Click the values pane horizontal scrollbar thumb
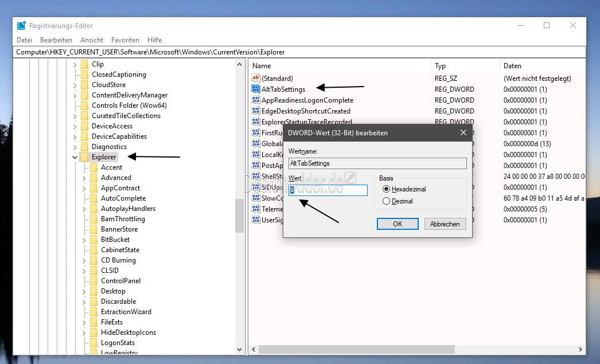This screenshot has height=364, width=600. (357, 349)
